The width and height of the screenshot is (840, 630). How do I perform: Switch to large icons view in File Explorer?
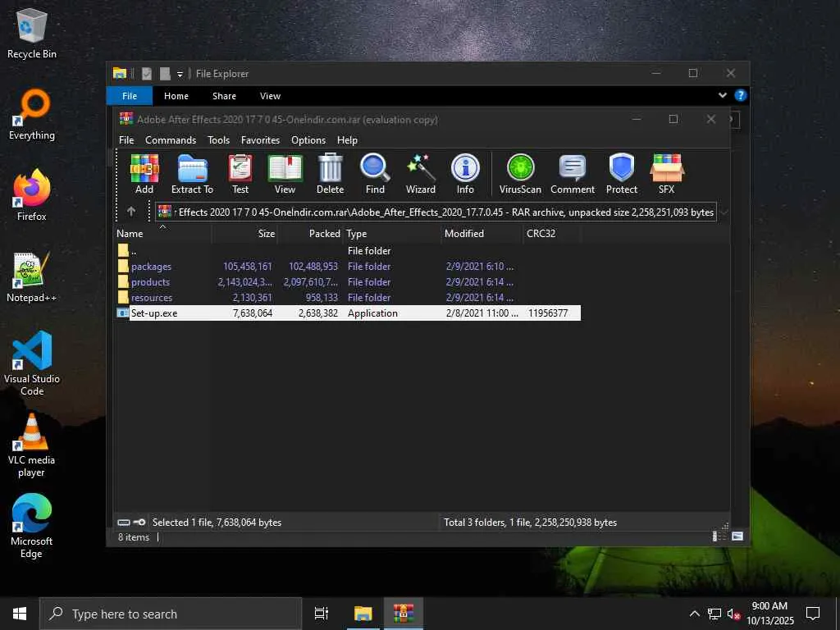click(x=737, y=536)
